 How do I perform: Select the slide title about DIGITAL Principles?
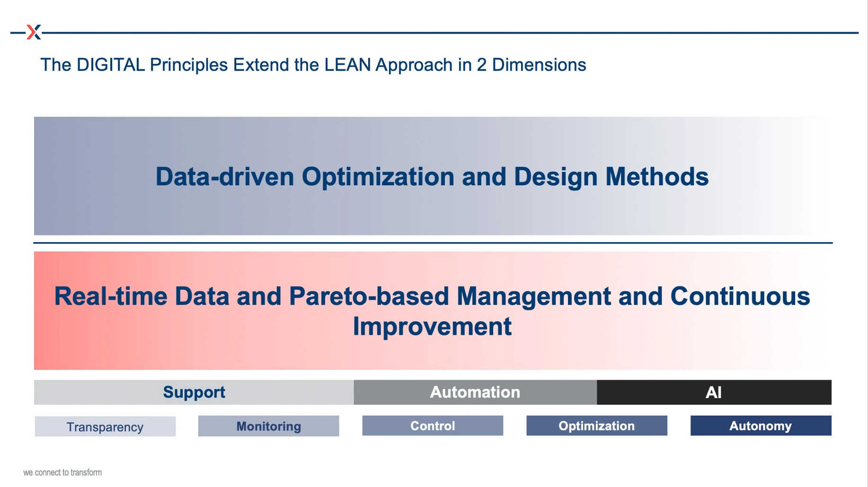313,65
